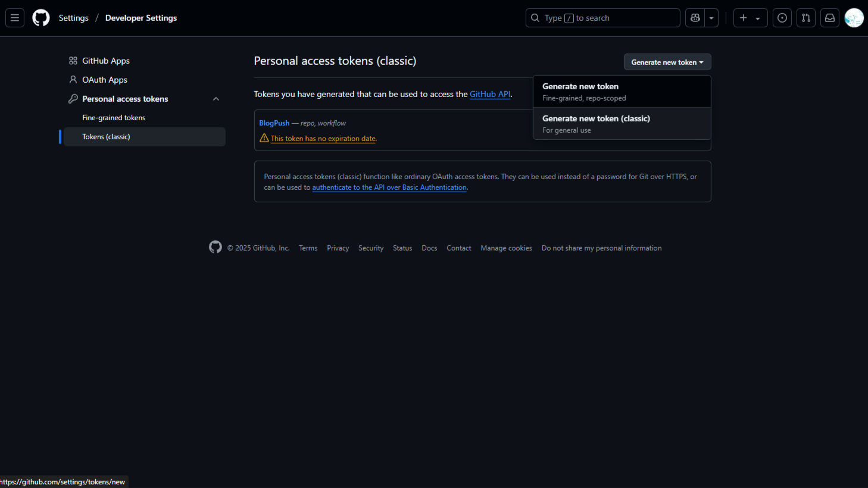Click the Developer Settings breadcrumb
The width and height of the screenshot is (868, 488).
coord(141,18)
